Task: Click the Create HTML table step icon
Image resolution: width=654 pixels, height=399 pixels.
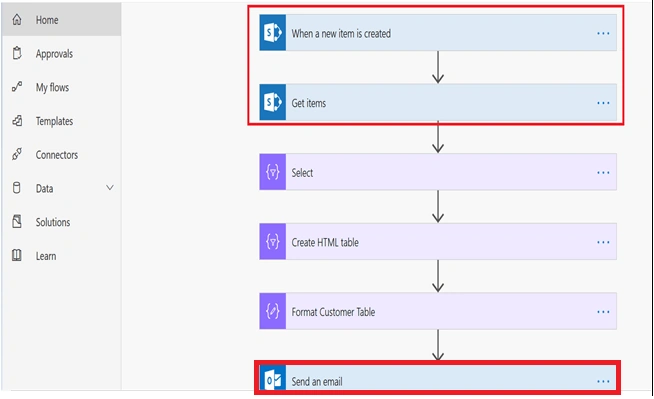Action: pyautogui.click(x=273, y=241)
